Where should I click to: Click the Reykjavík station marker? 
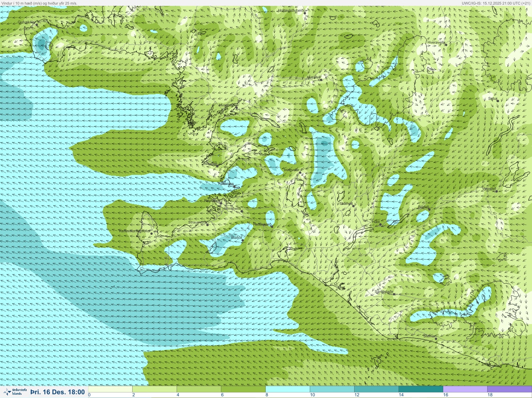pos(220,202)
